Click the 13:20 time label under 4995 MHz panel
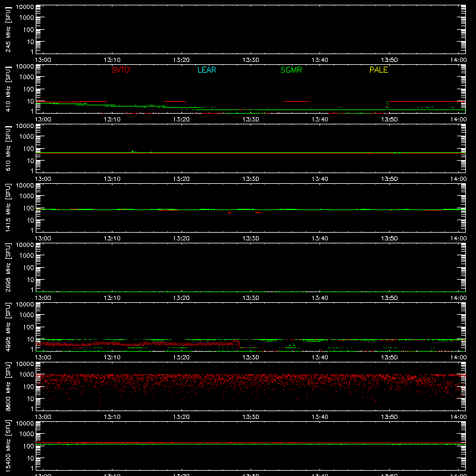The image size is (476, 476). pyautogui.click(x=181, y=358)
